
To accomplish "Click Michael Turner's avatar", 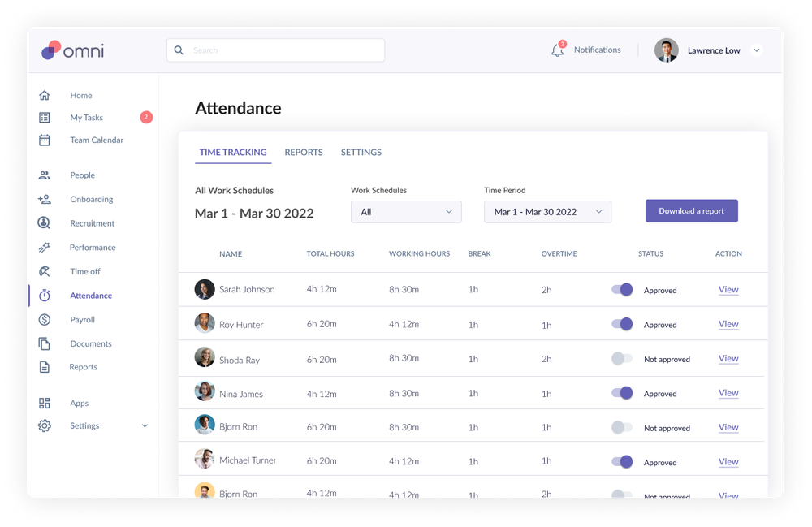I will tap(205, 459).
